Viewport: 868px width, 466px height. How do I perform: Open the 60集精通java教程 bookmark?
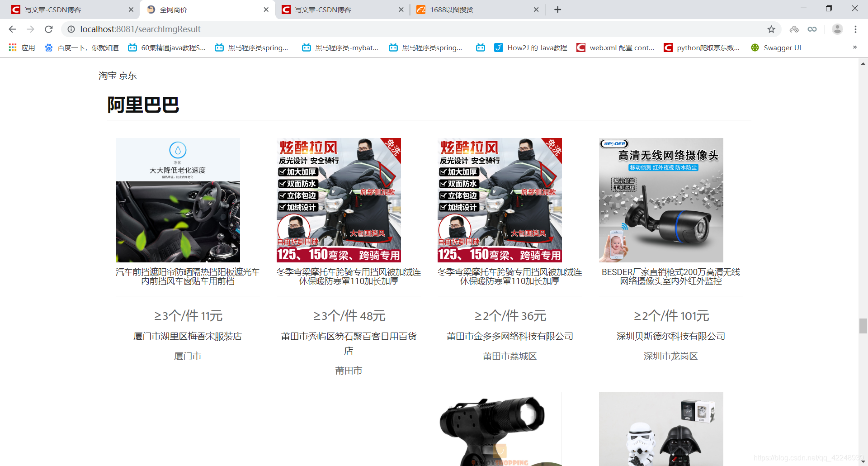pyautogui.click(x=167, y=48)
